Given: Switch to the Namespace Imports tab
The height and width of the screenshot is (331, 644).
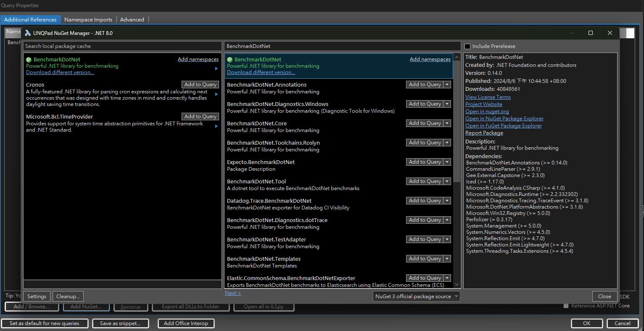Looking at the screenshot, I should (88, 19).
